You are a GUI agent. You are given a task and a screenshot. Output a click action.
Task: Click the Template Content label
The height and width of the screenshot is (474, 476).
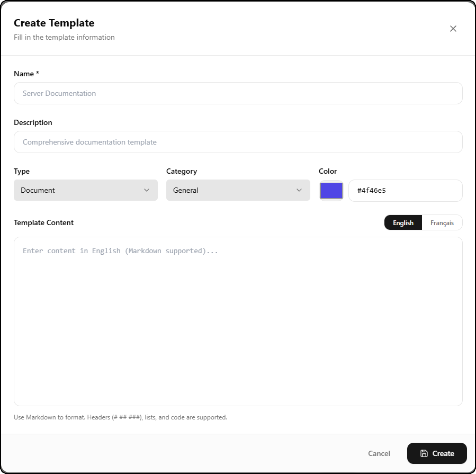[x=43, y=222]
